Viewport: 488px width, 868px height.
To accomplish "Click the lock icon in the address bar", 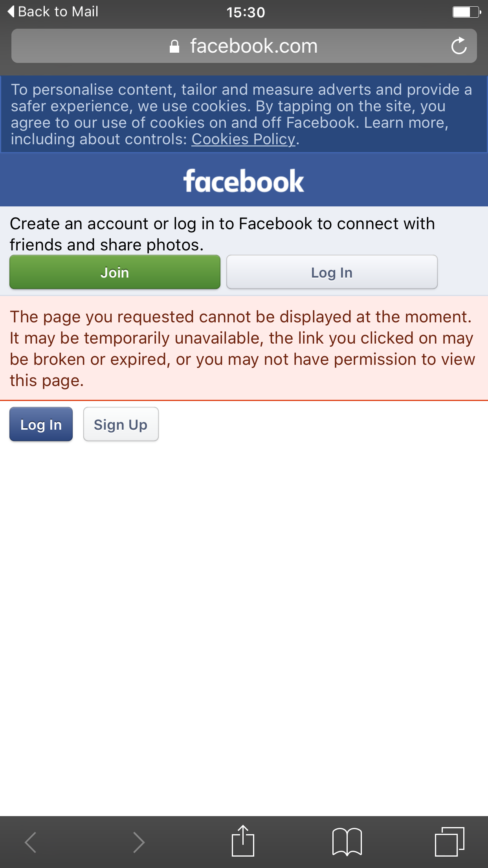I will [x=174, y=46].
